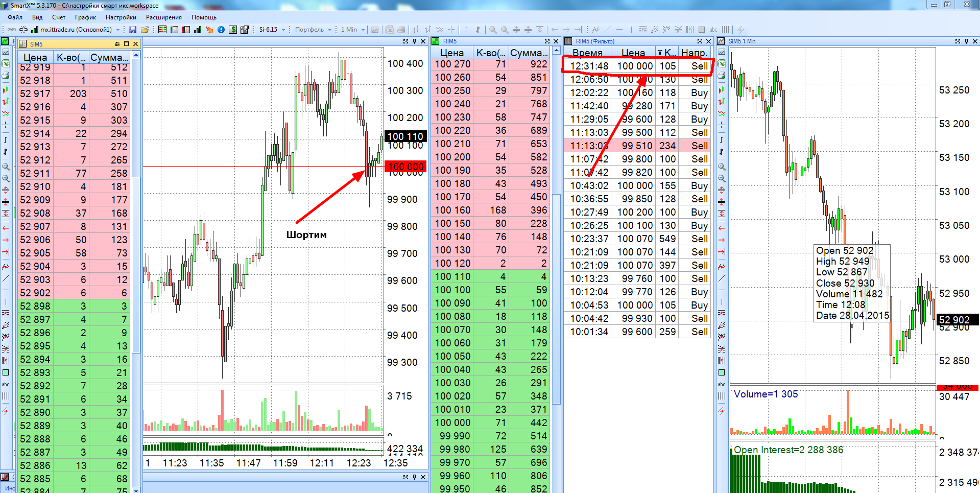Click the abc text tool in SiM5 1 Min toolbar

pos(722,384)
